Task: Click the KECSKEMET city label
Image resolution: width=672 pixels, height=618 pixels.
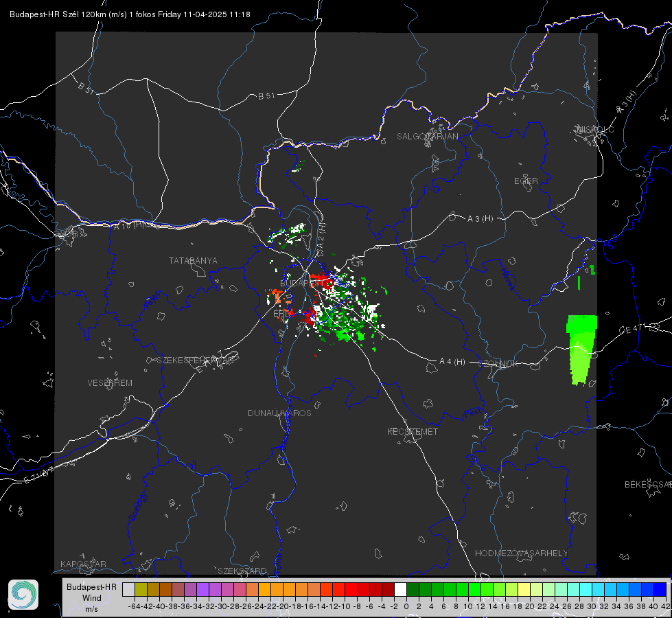Action: (x=413, y=431)
